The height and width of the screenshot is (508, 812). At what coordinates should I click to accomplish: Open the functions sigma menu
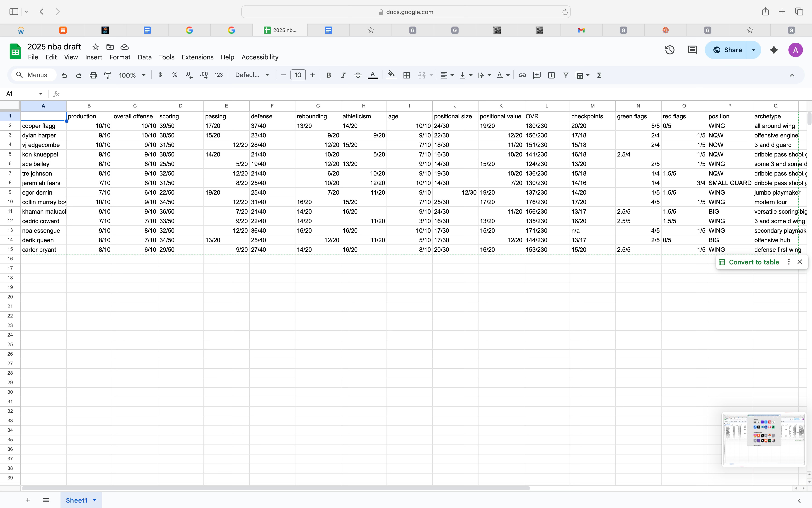599,75
